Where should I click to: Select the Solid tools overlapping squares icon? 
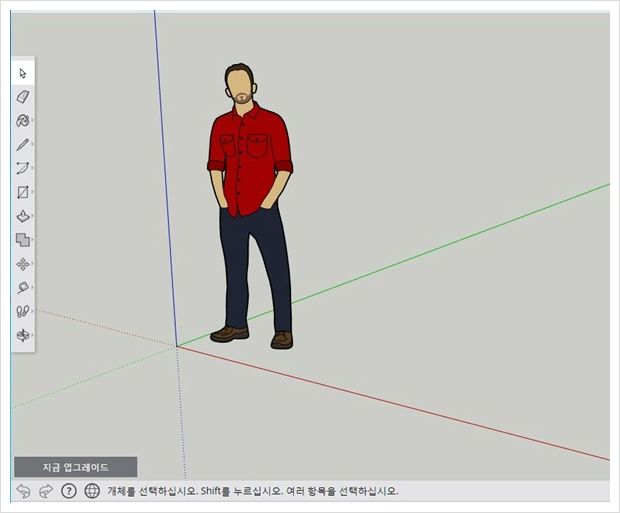[23, 240]
